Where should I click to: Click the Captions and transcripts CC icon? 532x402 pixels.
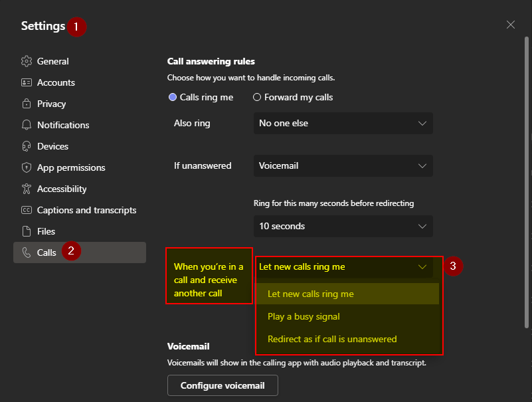pos(27,210)
